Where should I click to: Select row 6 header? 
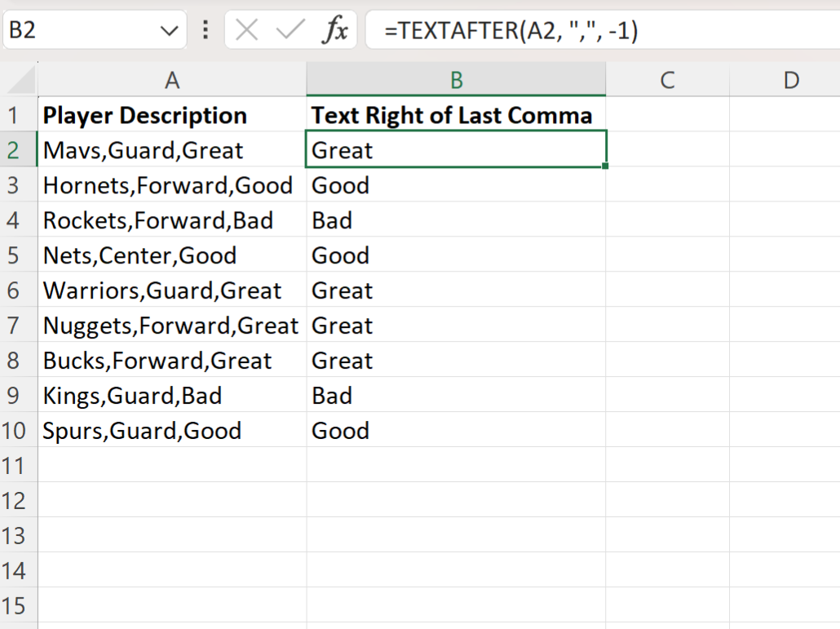(x=19, y=290)
